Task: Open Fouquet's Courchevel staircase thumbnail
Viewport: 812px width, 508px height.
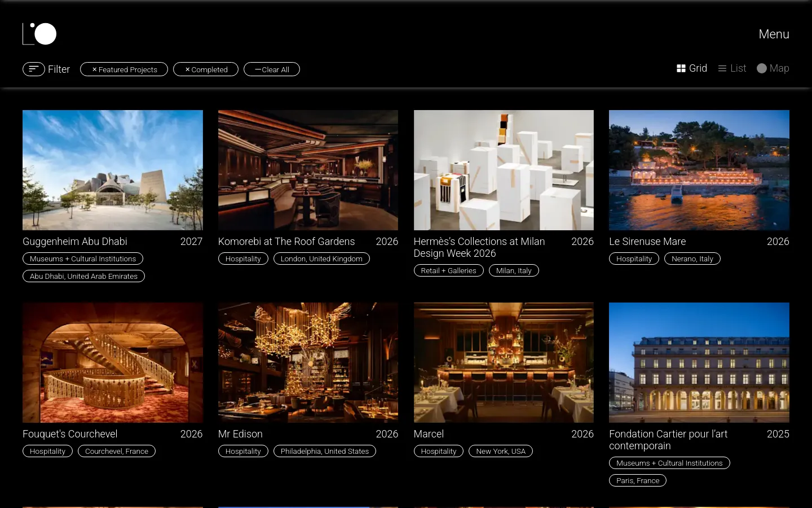Action: point(113,362)
